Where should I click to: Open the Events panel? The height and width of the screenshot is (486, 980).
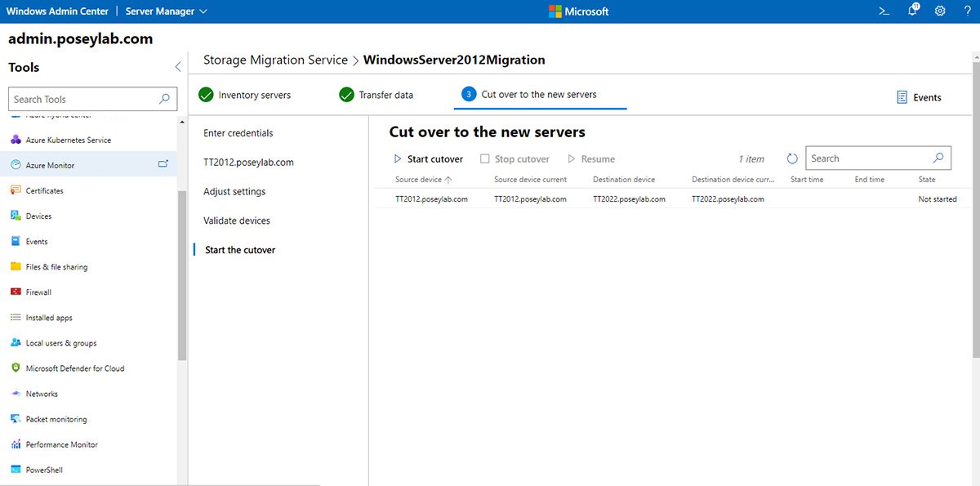point(920,97)
